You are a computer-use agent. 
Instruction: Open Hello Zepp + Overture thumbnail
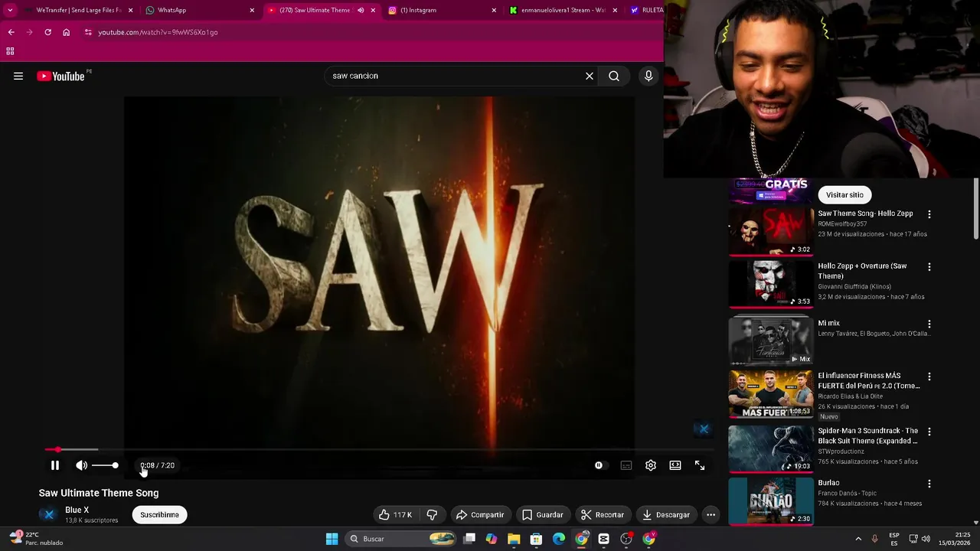[771, 284]
